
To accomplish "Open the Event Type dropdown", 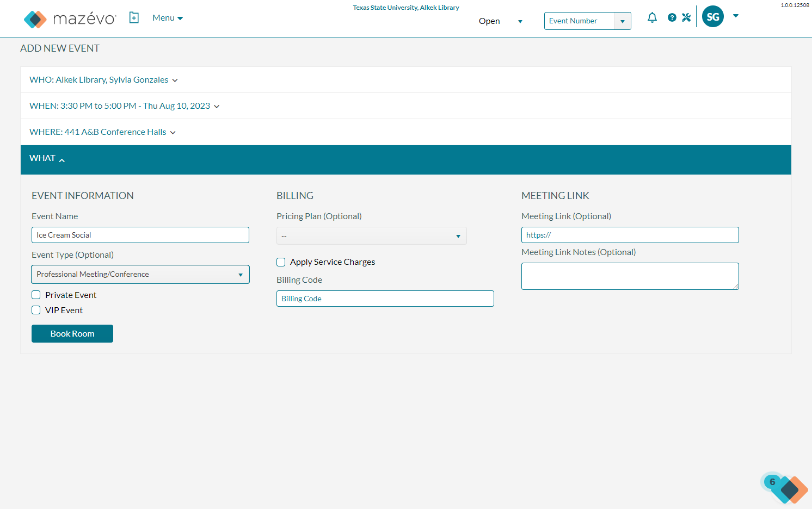I will (140, 274).
